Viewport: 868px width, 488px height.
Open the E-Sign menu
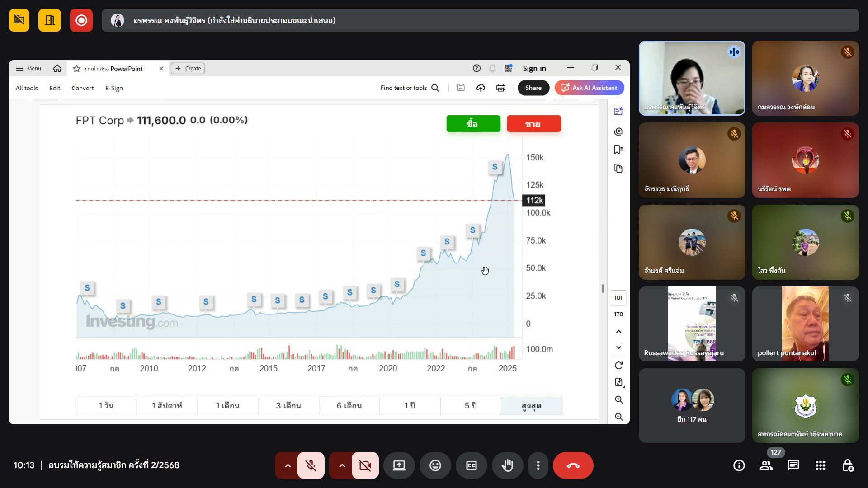114,88
